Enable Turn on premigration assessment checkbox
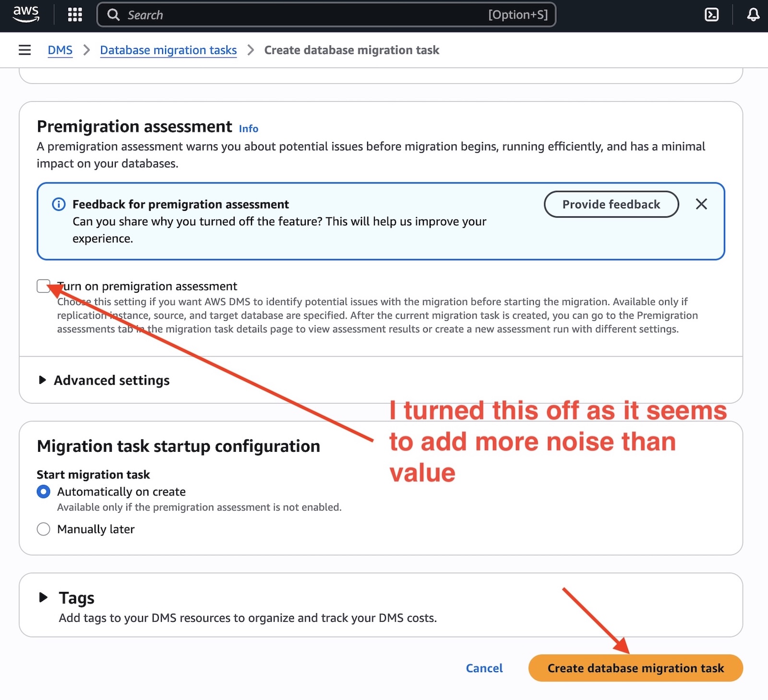 (x=43, y=286)
